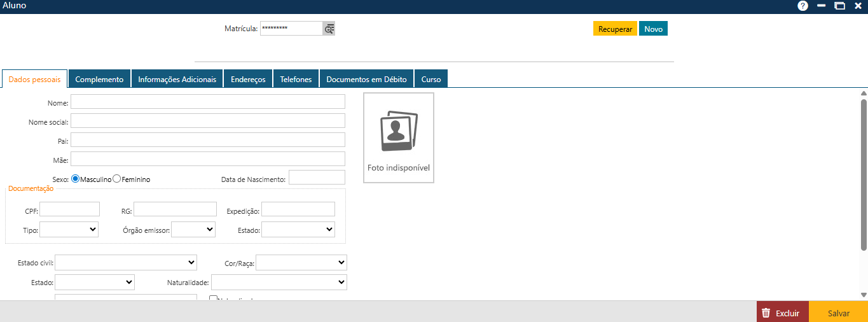Select the Feminino radio button

click(117, 179)
